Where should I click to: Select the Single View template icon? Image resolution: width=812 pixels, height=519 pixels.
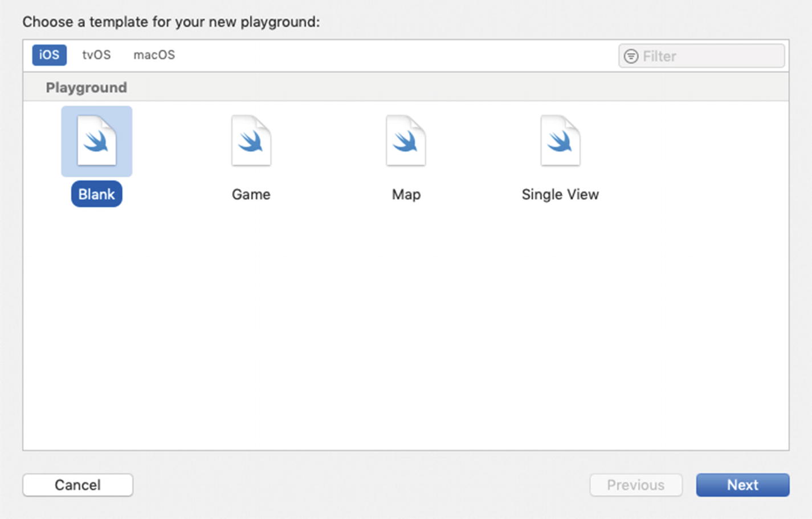point(560,141)
